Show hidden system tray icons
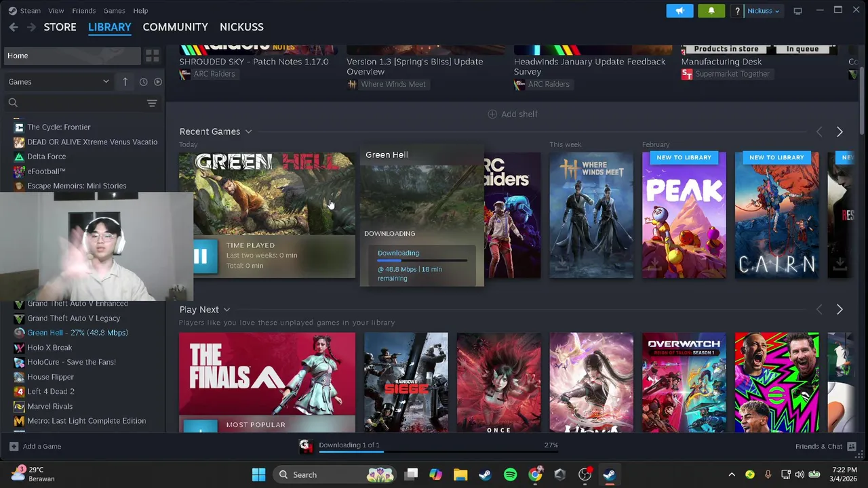Viewport: 868px width, 488px height. 731,474
